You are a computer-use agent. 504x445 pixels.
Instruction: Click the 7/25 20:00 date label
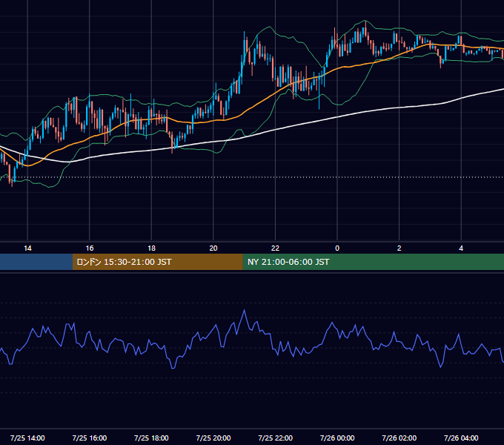click(x=213, y=438)
